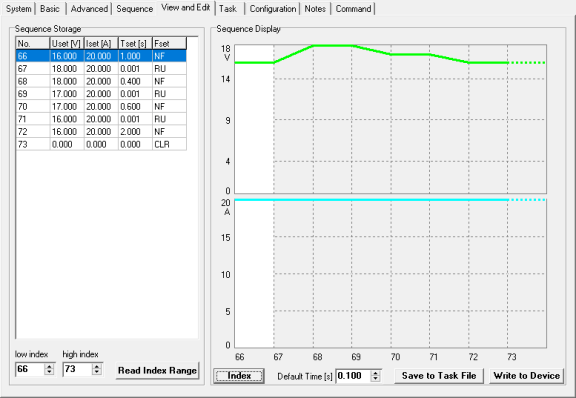The image size is (576, 398).
Task: Click the Read Index Range button
Action: pyautogui.click(x=157, y=370)
